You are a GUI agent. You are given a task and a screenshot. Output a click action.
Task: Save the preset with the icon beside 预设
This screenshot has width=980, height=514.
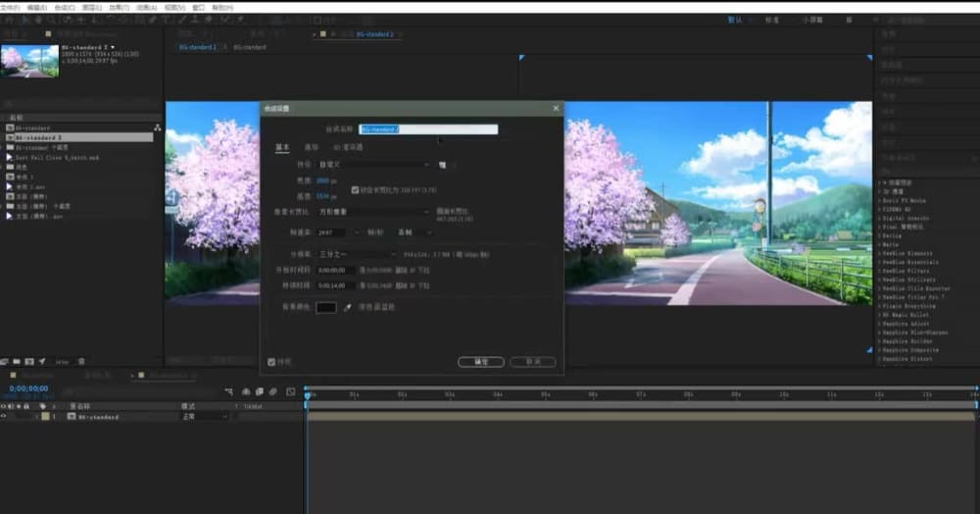tap(443, 165)
